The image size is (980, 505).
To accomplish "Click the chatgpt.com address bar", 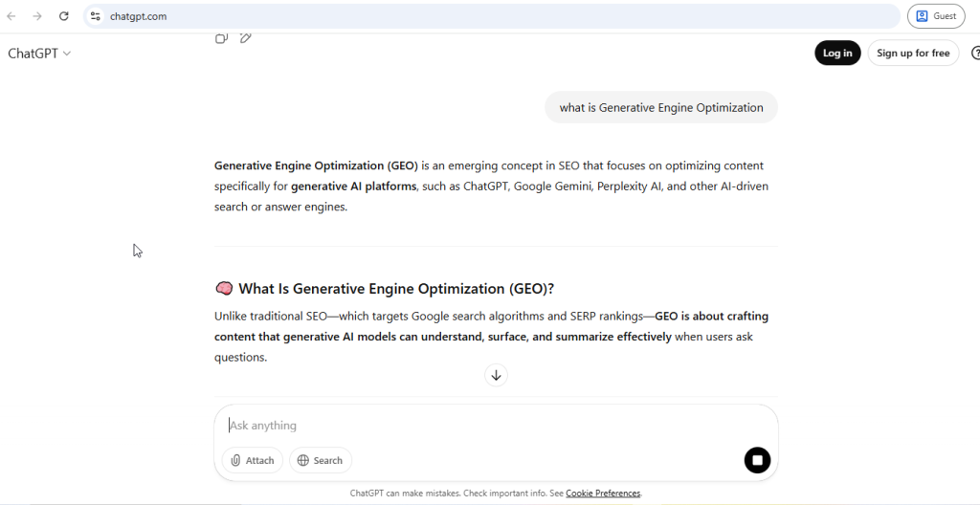I will pos(491,16).
